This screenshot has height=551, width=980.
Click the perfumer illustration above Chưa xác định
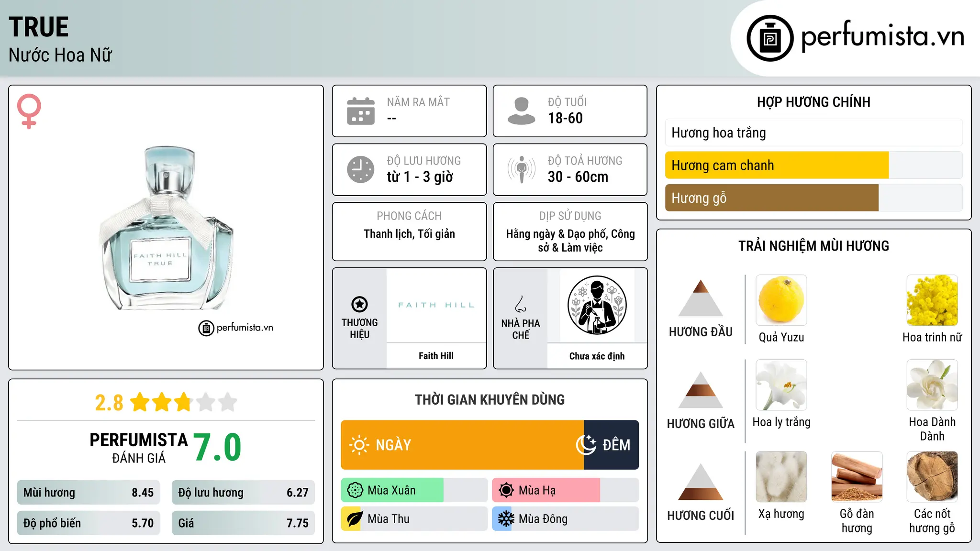coord(597,305)
